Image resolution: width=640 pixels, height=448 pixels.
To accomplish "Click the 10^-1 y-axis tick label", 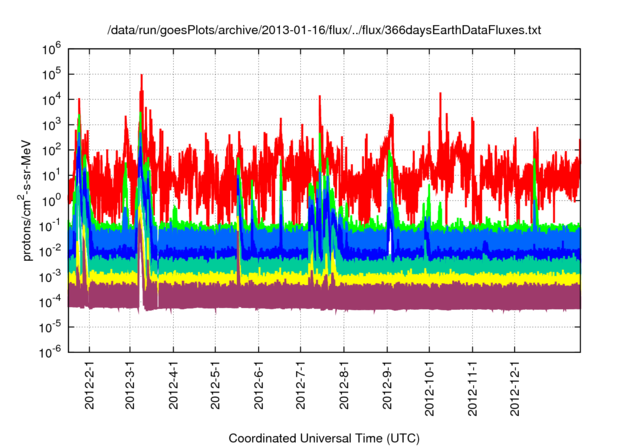I will click(50, 226).
